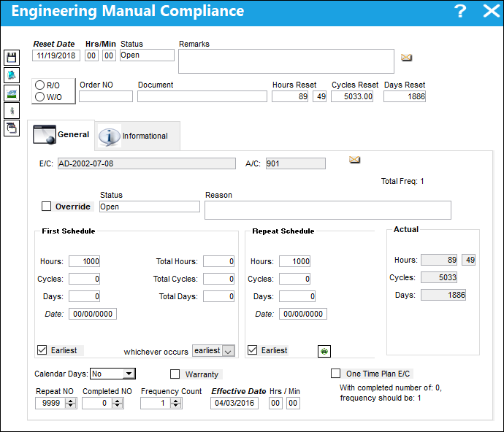Image resolution: width=504 pixels, height=432 pixels.
Task: Click the Cycles Reset field 5033.00
Action: click(352, 96)
